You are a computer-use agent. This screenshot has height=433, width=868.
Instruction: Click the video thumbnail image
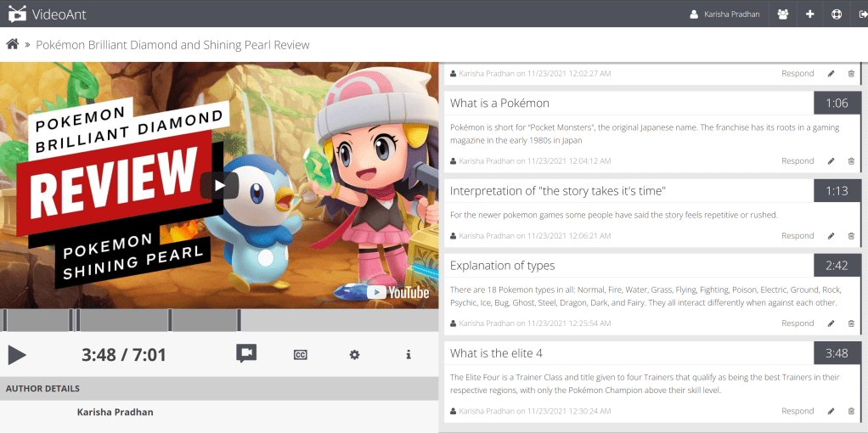(x=219, y=185)
